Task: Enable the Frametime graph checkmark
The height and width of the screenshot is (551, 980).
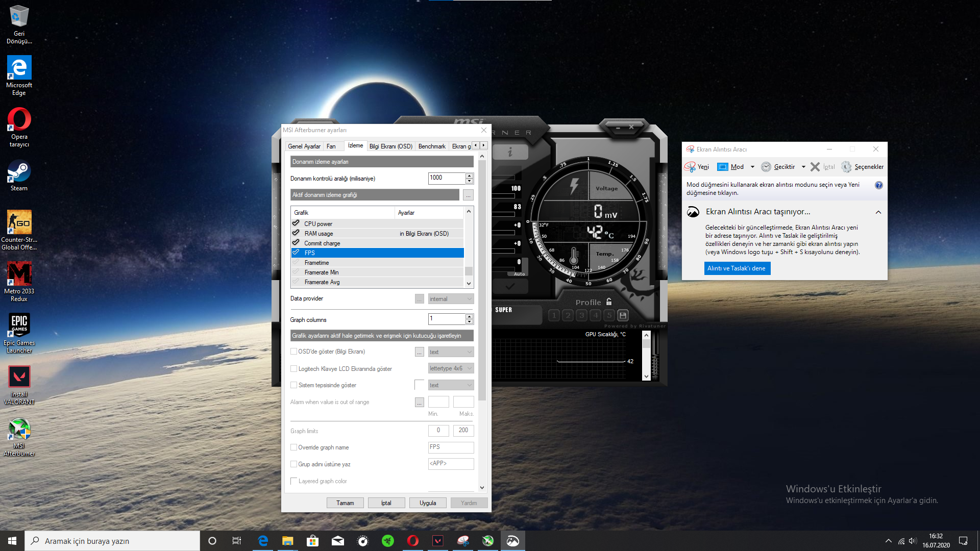Action: pyautogui.click(x=296, y=262)
